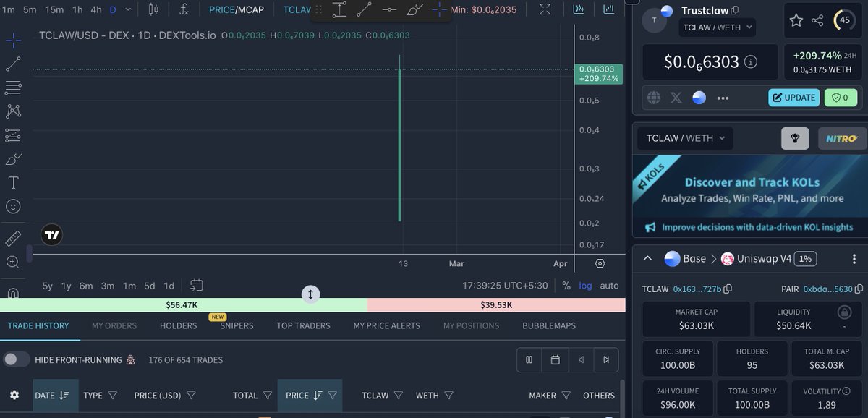Open the fx indicators menu
868x418 pixels.
coord(184,10)
